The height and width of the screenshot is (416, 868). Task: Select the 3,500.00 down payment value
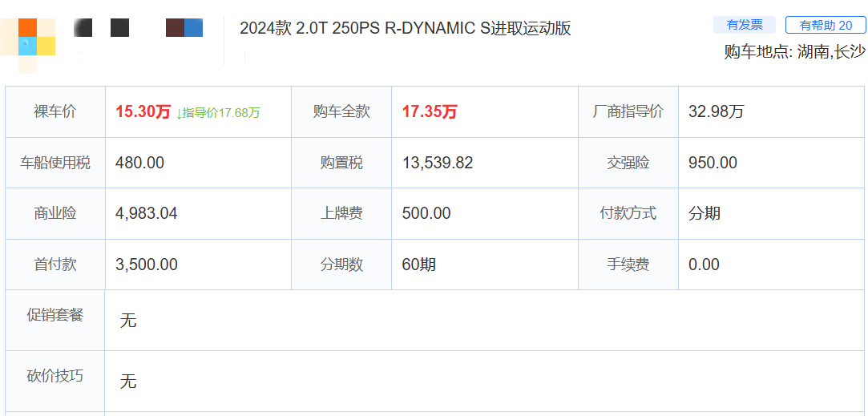146,265
